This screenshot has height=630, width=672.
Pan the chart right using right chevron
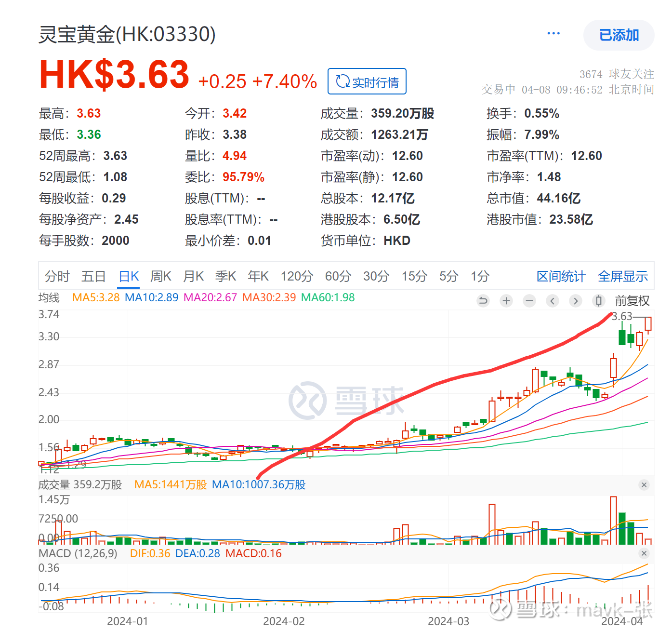point(575,300)
